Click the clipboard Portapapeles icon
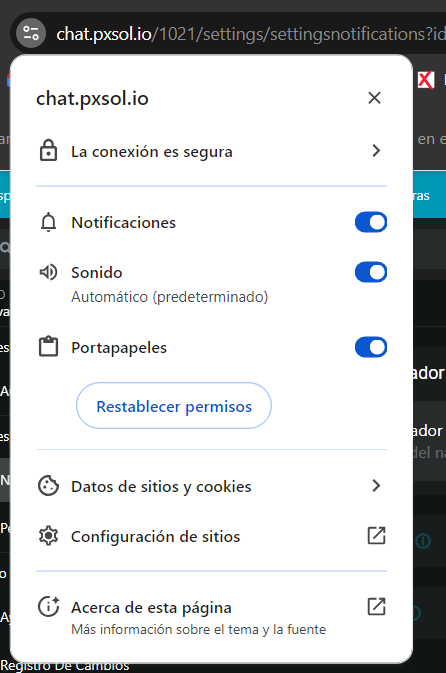Image resolution: width=446 pixels, height=673 pixels. [x=48, y=347]
